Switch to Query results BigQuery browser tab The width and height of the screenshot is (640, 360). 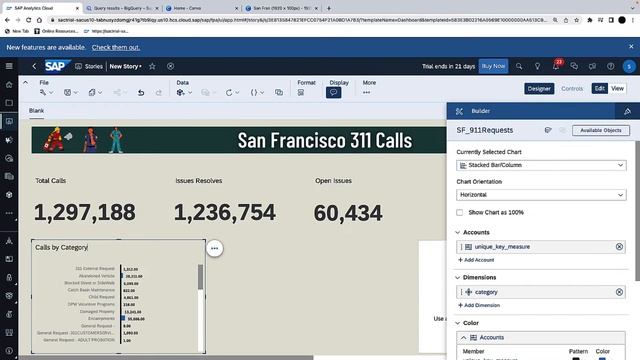coord(122,8)
